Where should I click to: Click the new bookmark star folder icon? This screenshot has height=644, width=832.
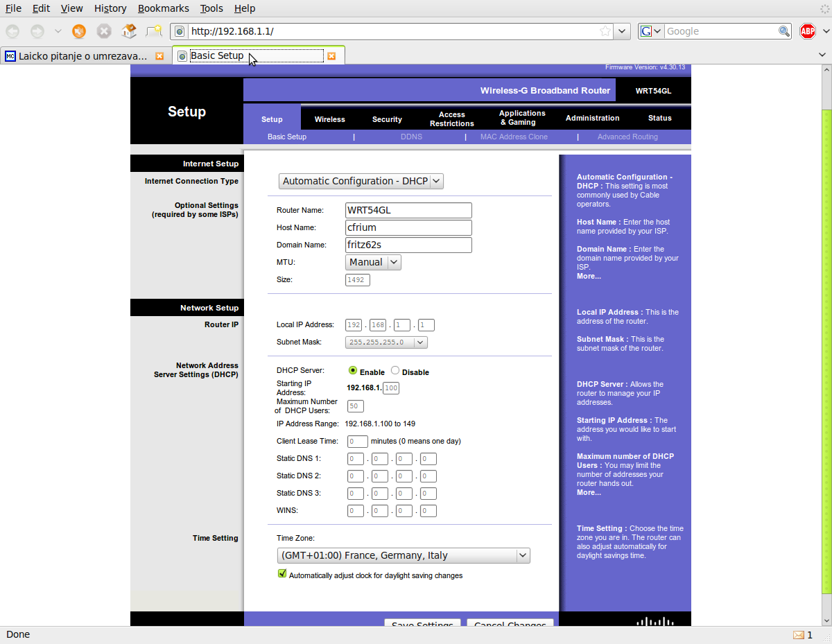(154, 31)
